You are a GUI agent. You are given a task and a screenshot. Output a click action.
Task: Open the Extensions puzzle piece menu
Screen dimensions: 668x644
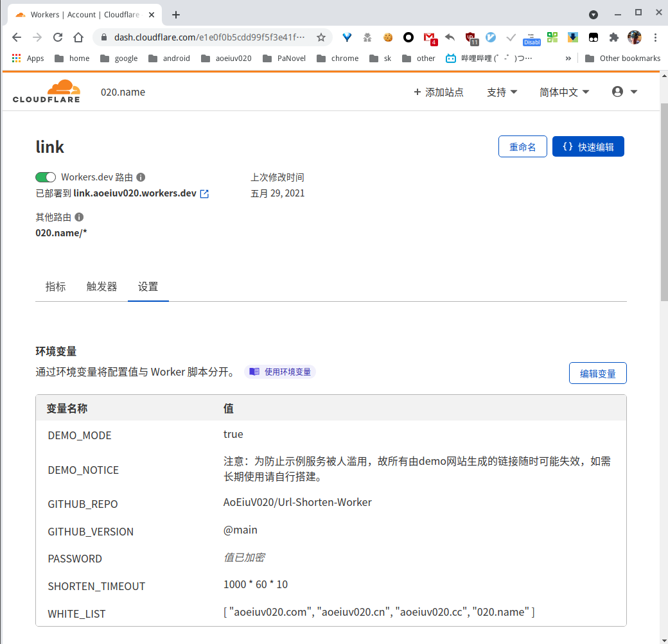click(613, 37)
